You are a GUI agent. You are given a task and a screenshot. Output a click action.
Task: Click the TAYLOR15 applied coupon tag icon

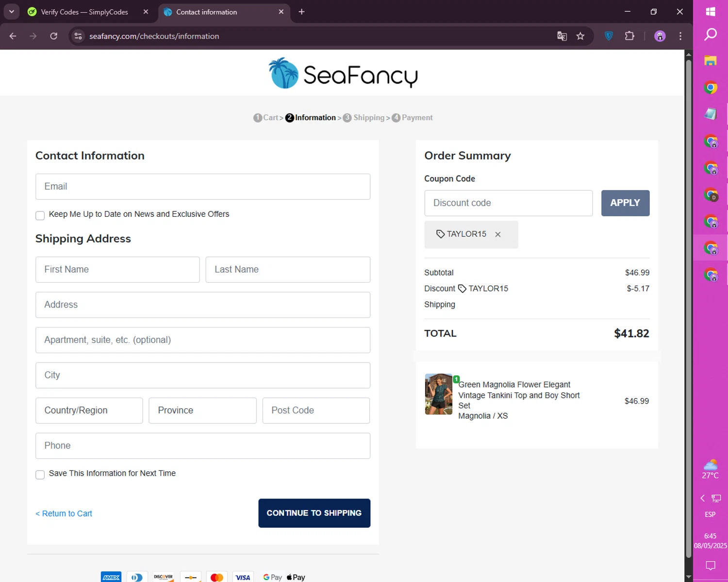click(440, 234)
